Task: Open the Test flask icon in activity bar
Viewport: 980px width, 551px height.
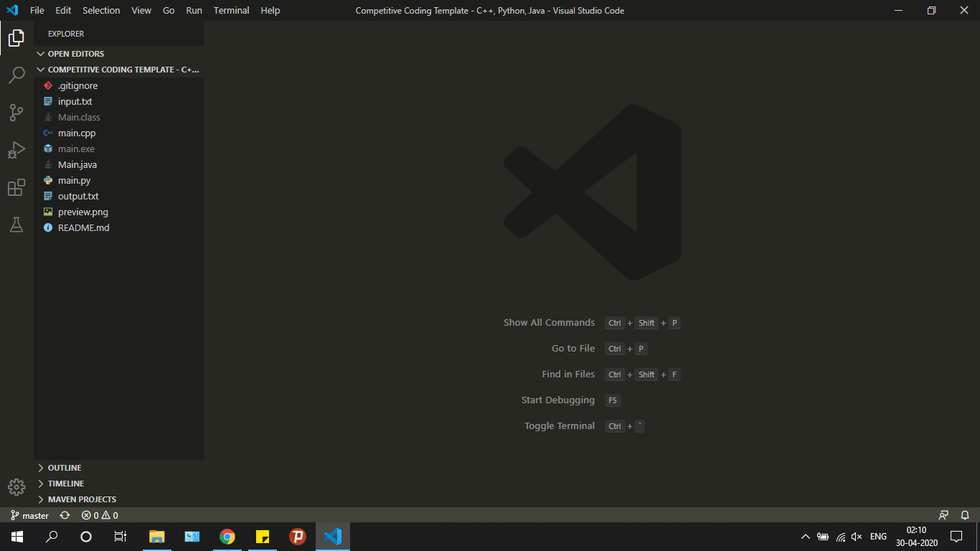Action: pyautogui.click(x=17, y=225)
